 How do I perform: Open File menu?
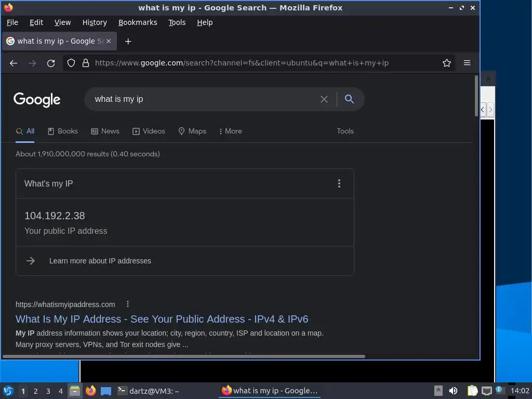[x=12, y=22]
